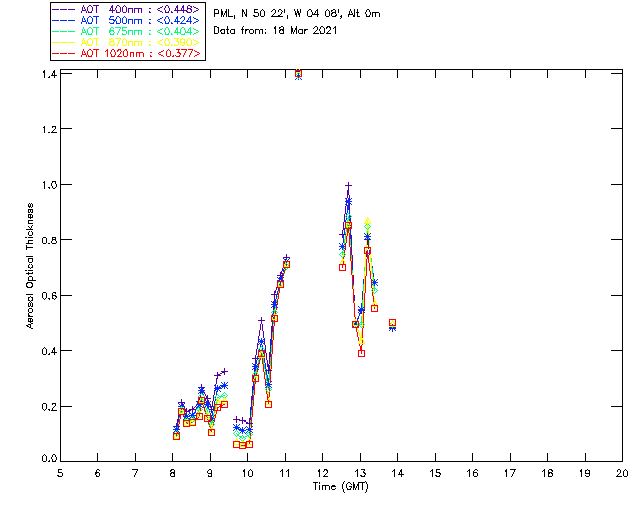Viewport: 640px width, 512px height.
Task: Click legend entry AOT 500nm <0.424>
Action: coord(126,20)
